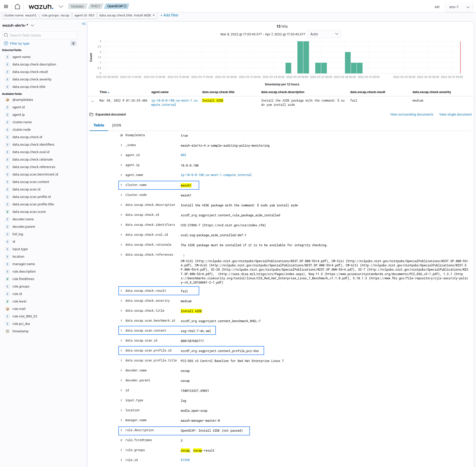Screen dimensions: 476x467
Task: Click type icon next to manager.name field
Action: (7, 264)
